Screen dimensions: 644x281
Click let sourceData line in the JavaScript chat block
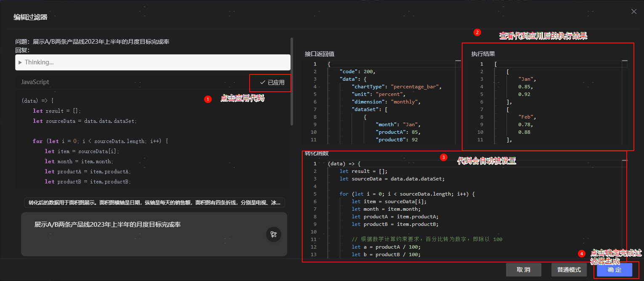85,121
